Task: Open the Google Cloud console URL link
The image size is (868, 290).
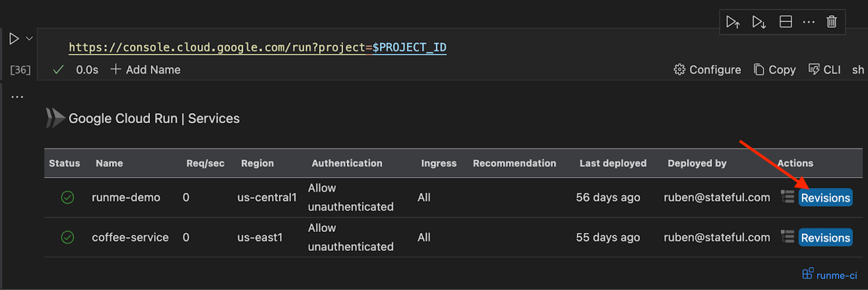Action: 257,47
